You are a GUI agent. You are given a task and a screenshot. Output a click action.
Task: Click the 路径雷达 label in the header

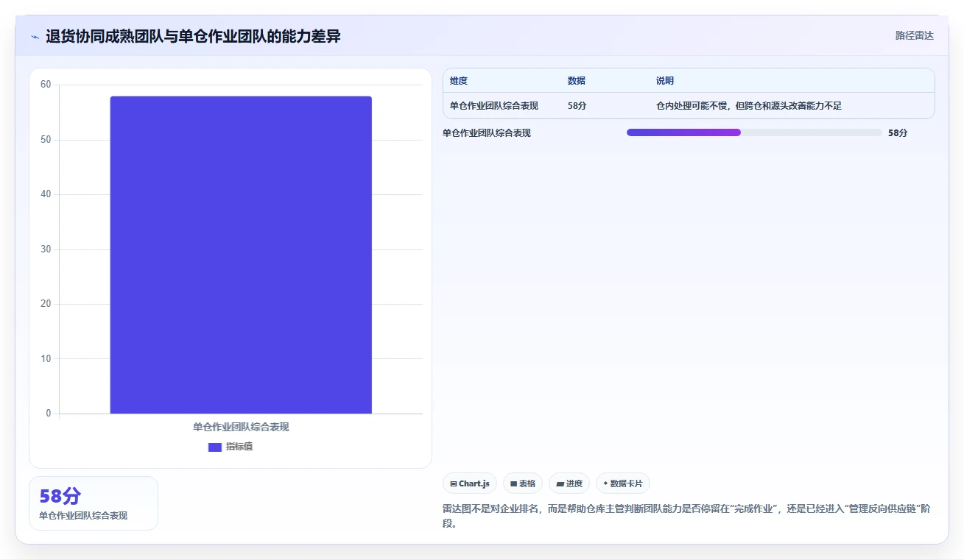coord(914,35)
